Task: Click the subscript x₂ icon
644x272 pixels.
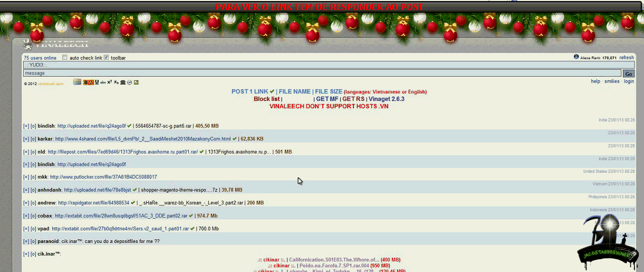Action: 117,82
